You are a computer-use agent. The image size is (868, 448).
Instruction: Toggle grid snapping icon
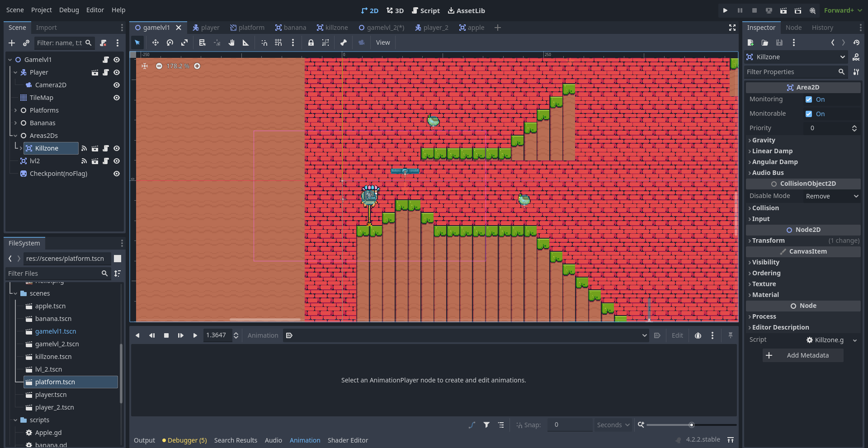pos(278,42)
